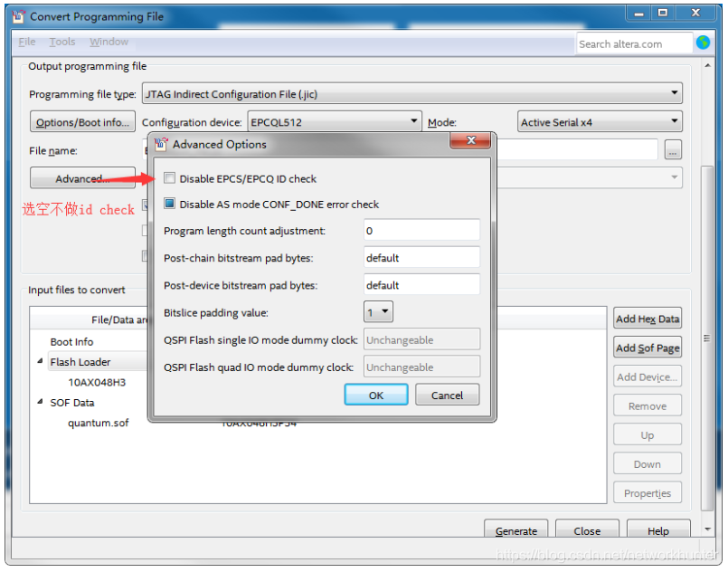Select the 10AX048H3 device row

point(97,382)
